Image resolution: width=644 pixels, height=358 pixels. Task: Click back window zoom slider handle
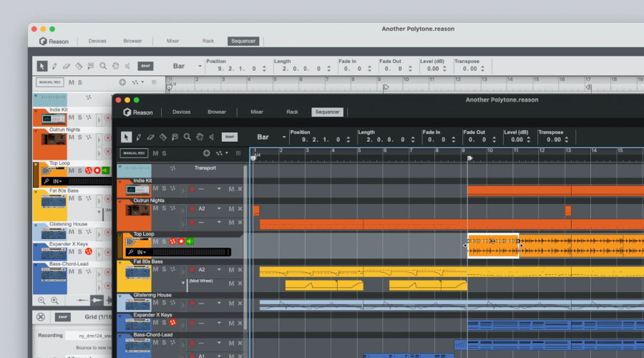(x=97, y=301)
